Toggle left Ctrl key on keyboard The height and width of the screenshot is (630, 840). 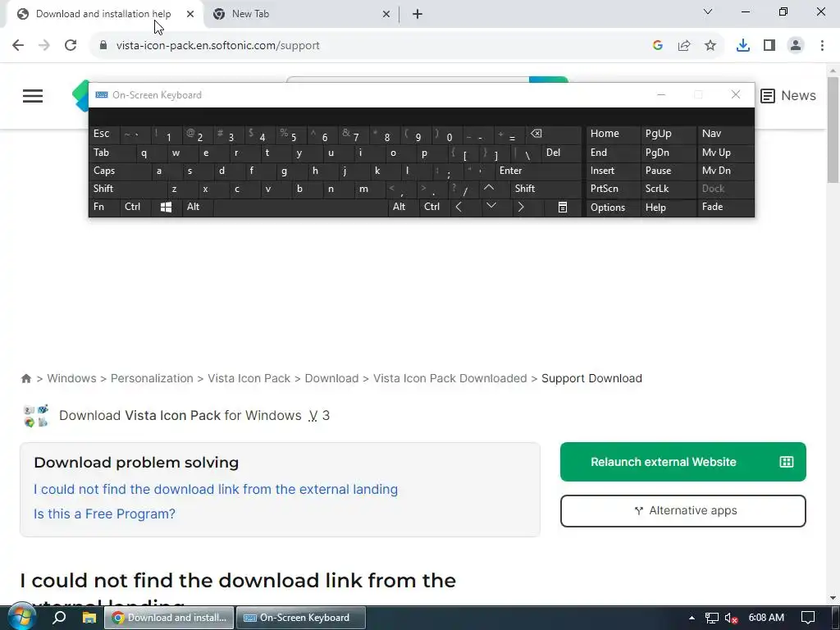(135, 208)
